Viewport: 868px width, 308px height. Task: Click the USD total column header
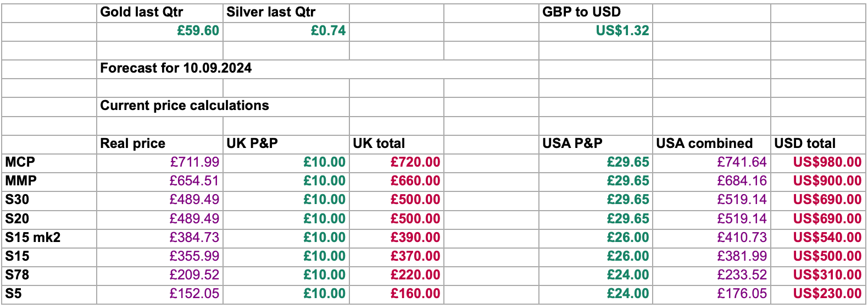(805, 144)
